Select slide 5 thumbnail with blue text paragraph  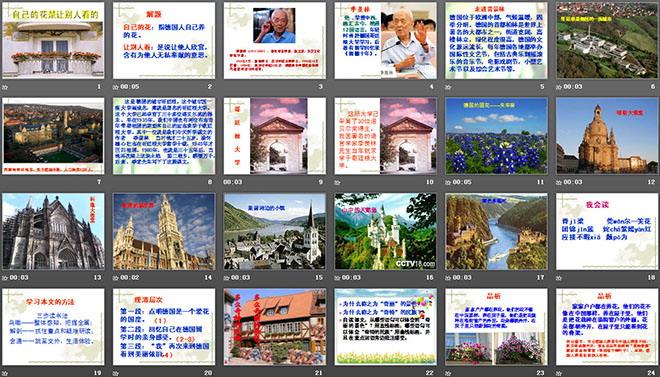[x=497, y=40]
